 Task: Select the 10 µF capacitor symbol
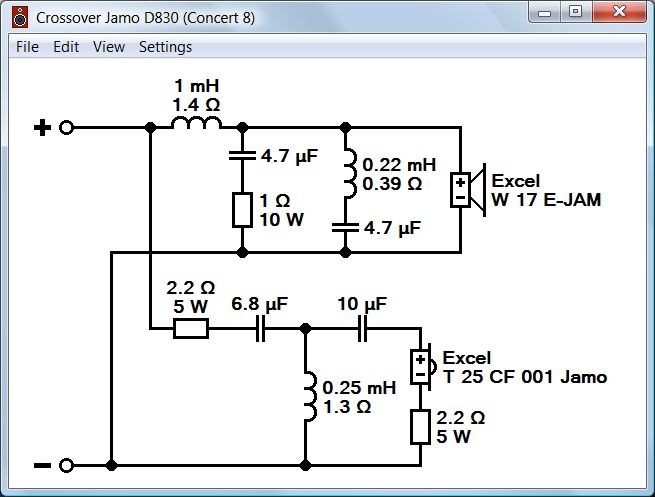coord(363,329)
